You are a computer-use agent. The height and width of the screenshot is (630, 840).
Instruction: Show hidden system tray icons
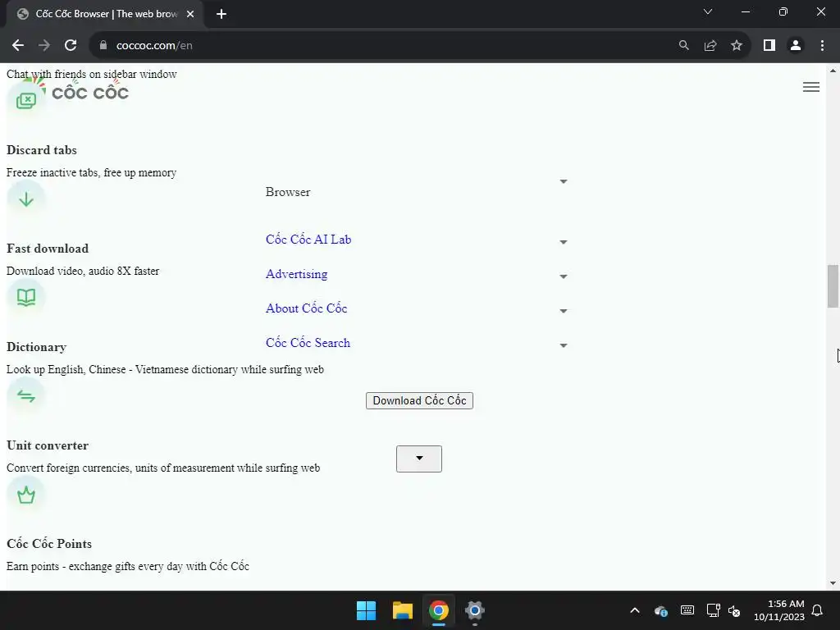[635, 610]
